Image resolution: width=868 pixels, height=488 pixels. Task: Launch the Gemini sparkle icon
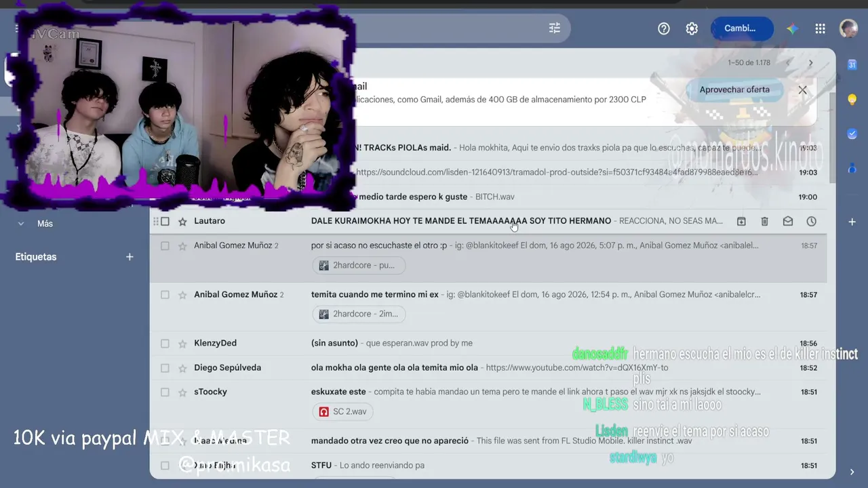pyautogui.click(x=792, y=28)
